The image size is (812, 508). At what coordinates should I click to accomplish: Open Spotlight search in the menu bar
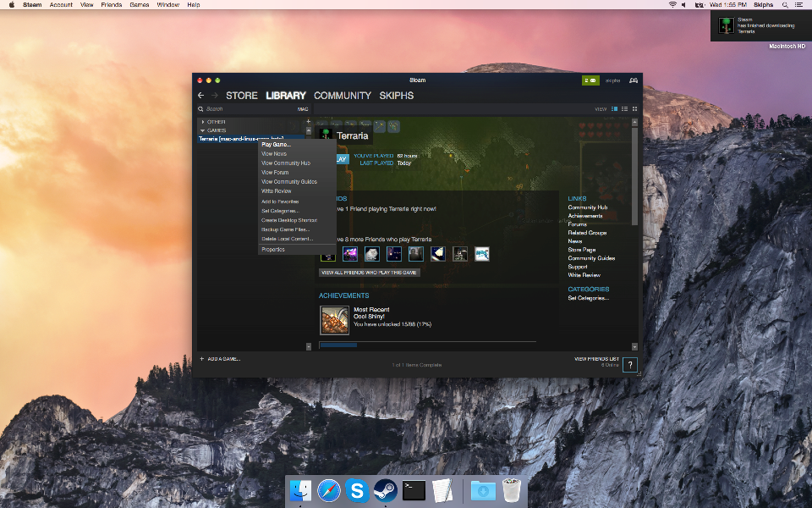point(785,5)
